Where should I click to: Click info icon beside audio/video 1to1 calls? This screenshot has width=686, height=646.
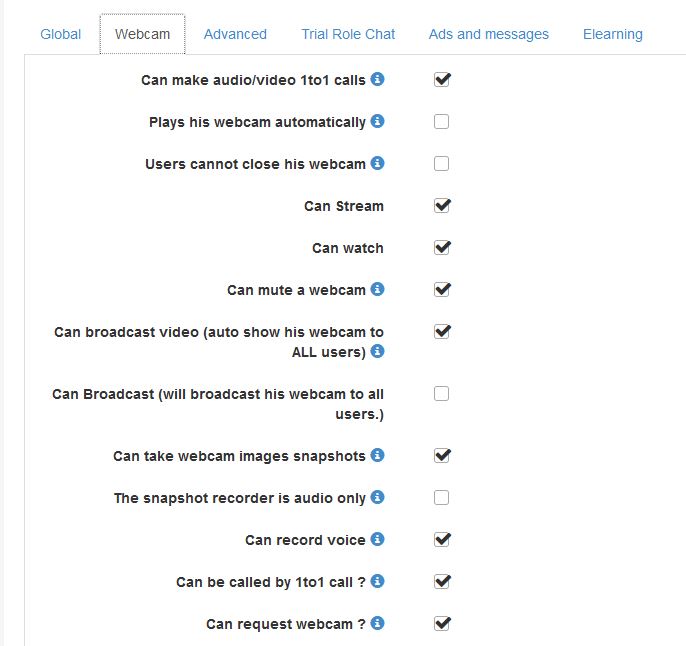(377, 79)
